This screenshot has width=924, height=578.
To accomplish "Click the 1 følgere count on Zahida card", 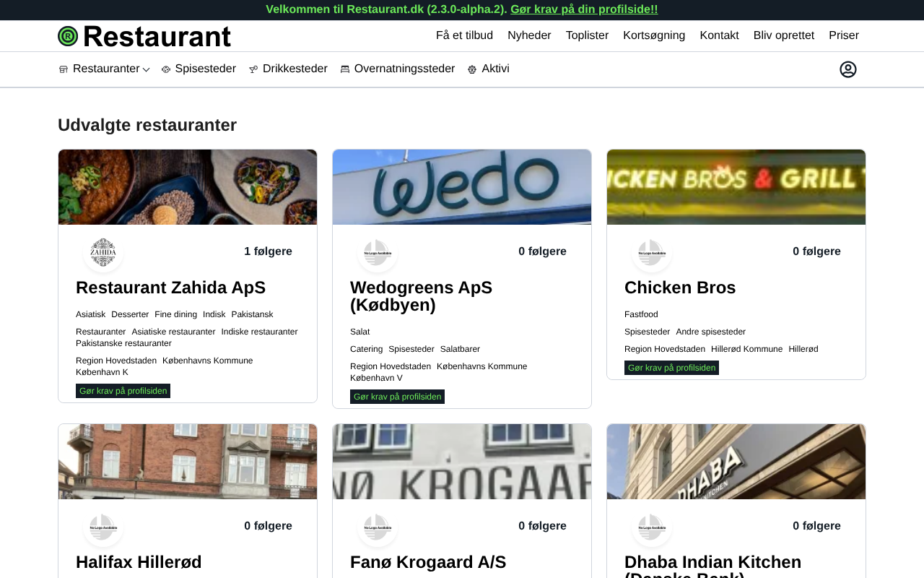I will coord(268,251).
